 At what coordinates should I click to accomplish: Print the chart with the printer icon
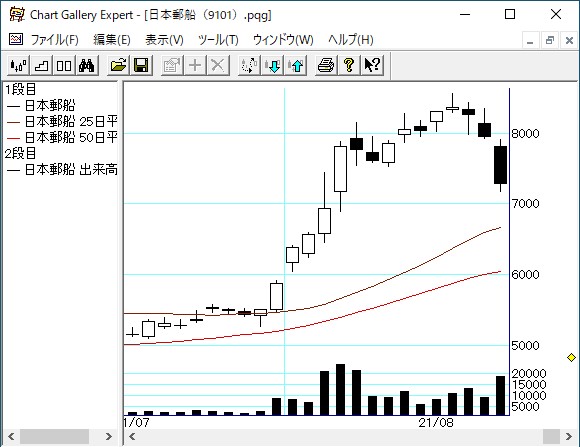(326, 65)
